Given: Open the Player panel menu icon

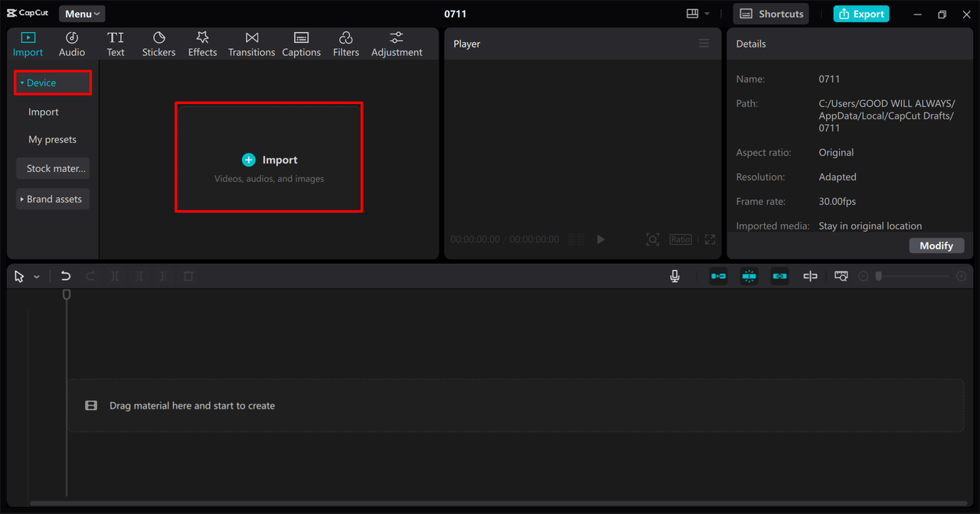Looking at the screenshot, I should pyautogui.click(x=704, y=44).
